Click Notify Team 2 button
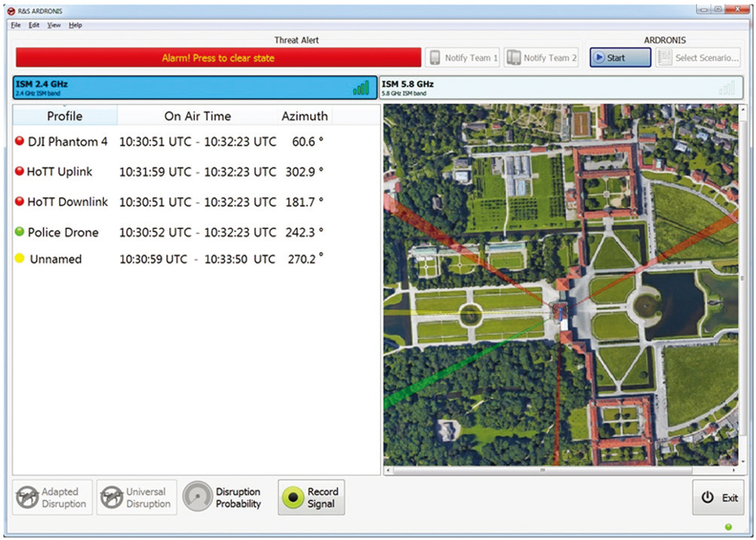The image size is (756, 540). 542,58
